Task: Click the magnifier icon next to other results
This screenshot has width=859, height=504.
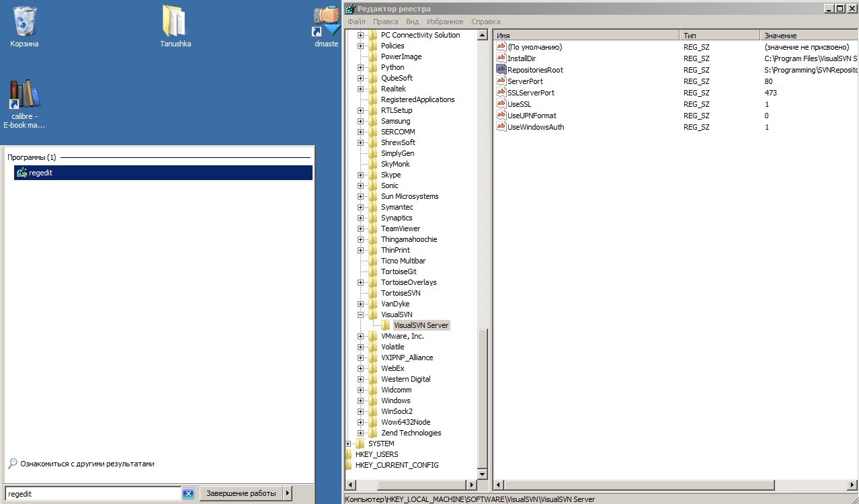Action: click(12, 464)
